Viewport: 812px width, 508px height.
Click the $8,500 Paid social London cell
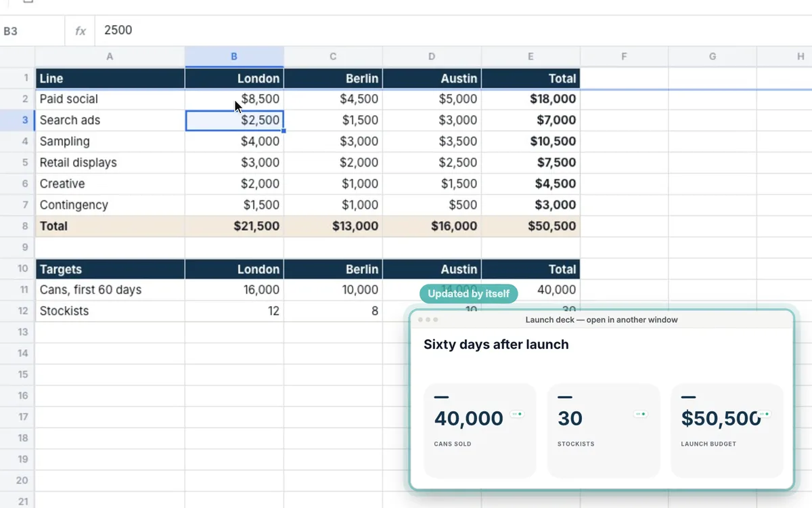[234, 99]
